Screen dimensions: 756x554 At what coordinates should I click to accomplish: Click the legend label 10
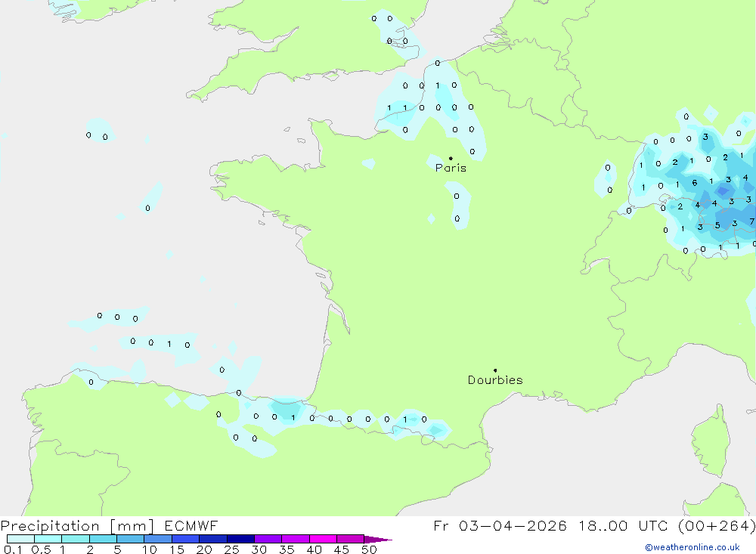click(150, 549)
